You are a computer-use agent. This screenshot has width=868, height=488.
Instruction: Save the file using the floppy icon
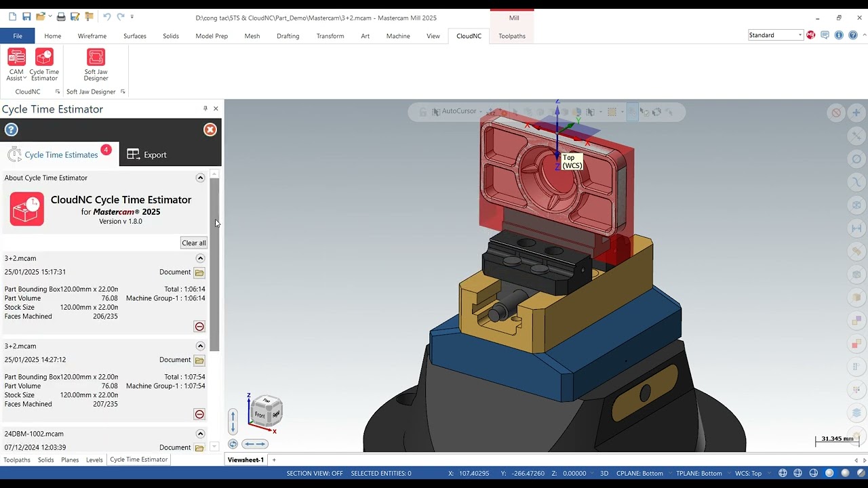coord(26,17)
